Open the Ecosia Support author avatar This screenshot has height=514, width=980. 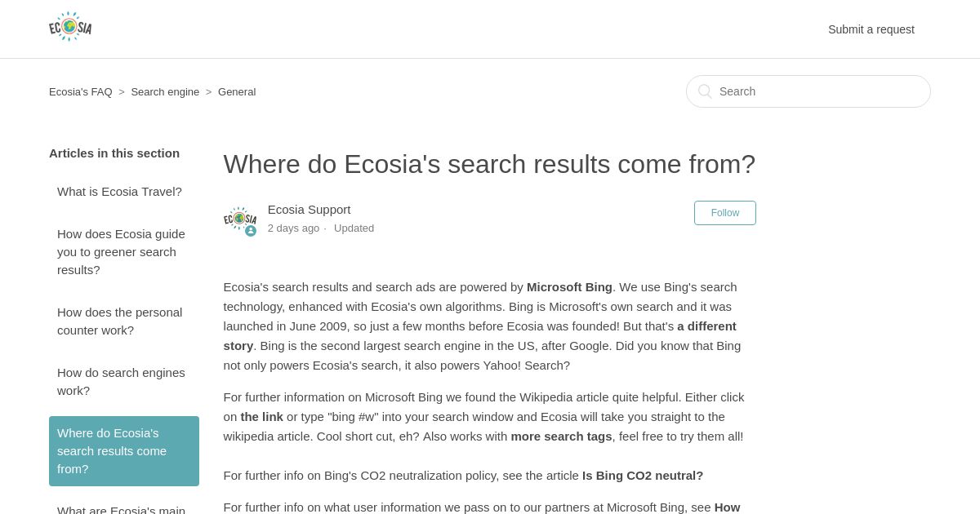click(240, 220)
